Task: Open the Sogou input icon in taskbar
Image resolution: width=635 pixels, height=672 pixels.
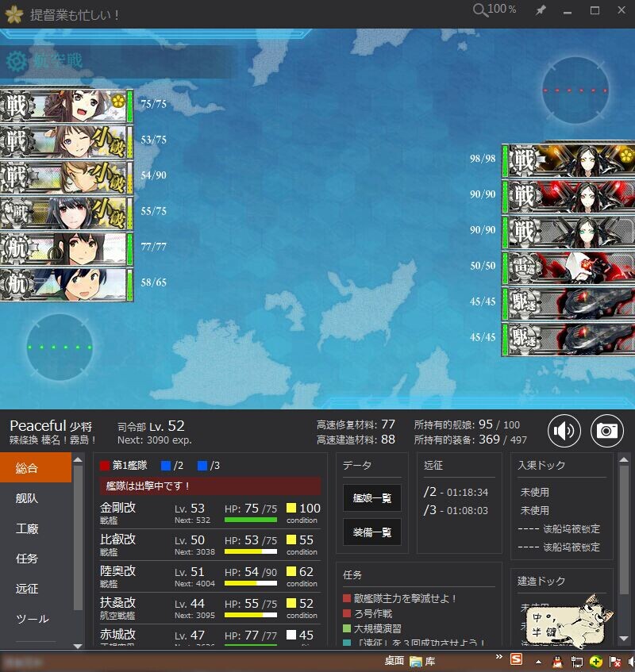Action: tap(516, 659)
